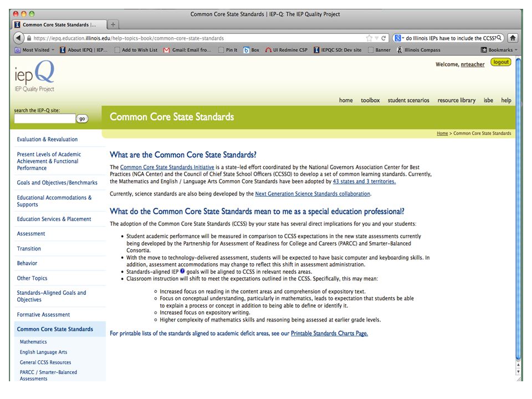Open the UI Redmine CSP bookmark
The width and height of the screenshot is (532, 399).
pos(287,50)
